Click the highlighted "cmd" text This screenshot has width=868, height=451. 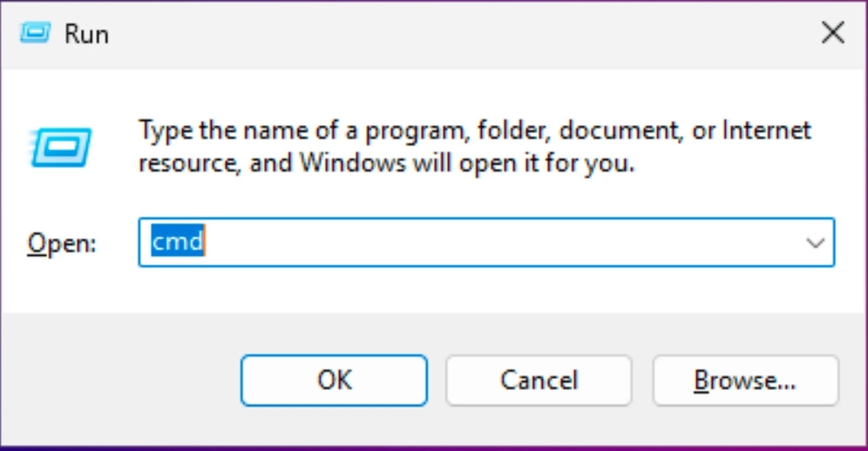pyautogui.click(x=177, y=241)
